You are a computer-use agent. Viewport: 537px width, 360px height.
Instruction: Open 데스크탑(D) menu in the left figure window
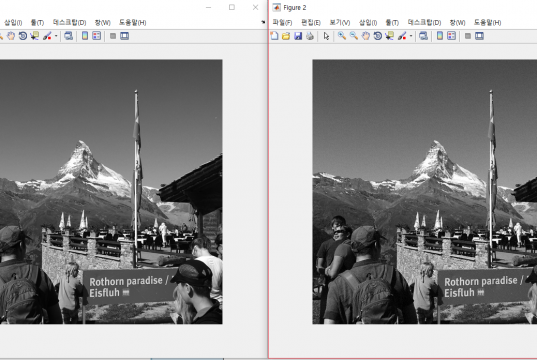69,23
